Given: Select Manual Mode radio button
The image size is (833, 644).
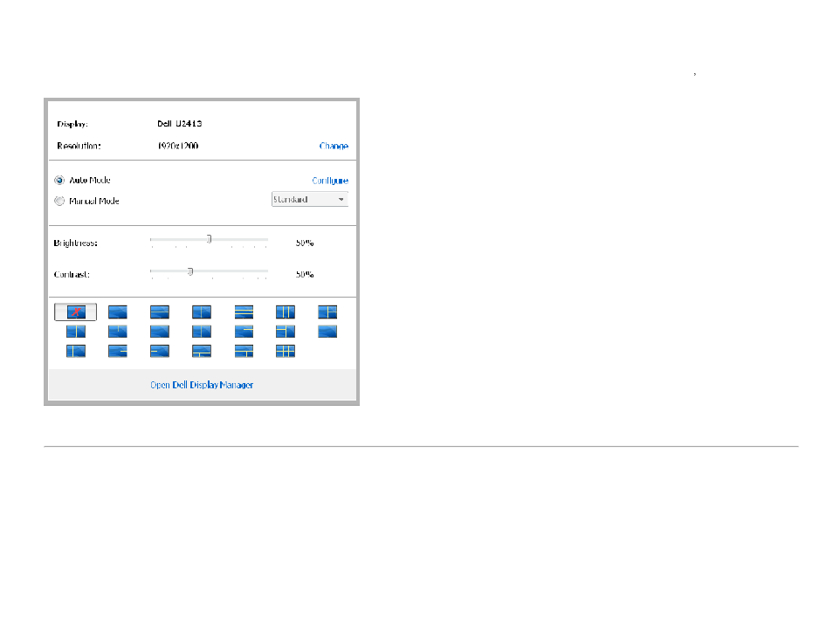Looking at the screenshot, I should 59,201.
